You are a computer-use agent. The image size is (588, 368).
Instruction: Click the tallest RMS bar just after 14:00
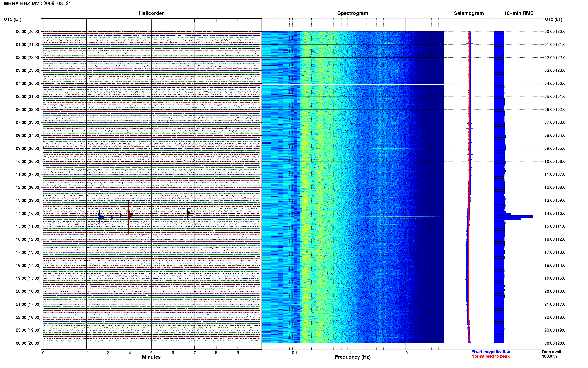tap(513, 216)
